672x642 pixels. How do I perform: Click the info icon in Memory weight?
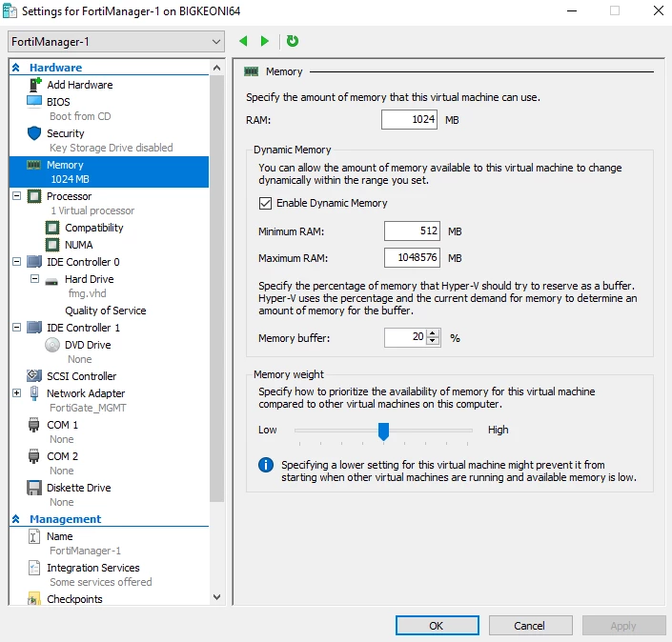tap(266, 465)
